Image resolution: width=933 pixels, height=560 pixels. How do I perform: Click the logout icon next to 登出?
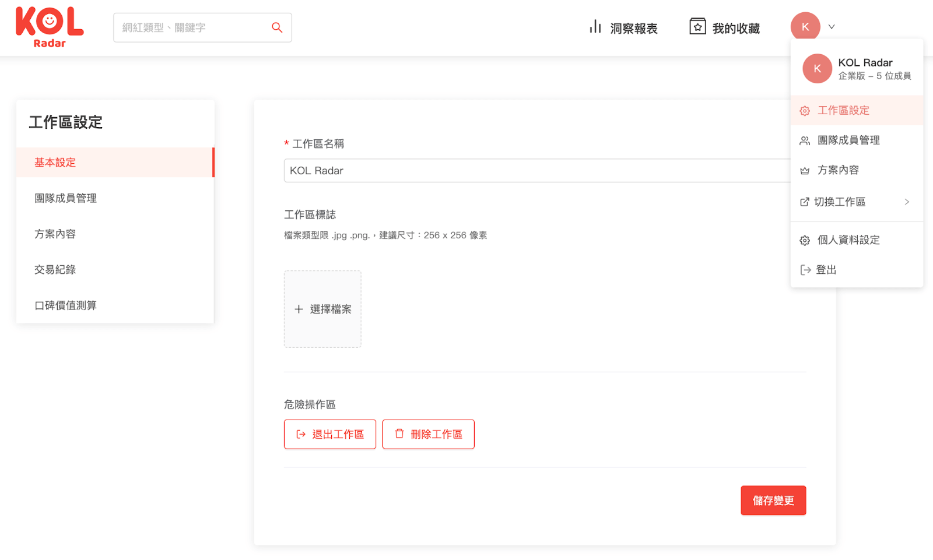pos(805,270)
